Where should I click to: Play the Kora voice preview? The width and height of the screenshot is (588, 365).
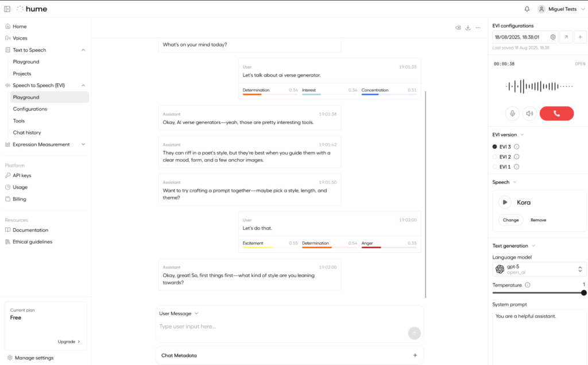click(x=505, y=202)
